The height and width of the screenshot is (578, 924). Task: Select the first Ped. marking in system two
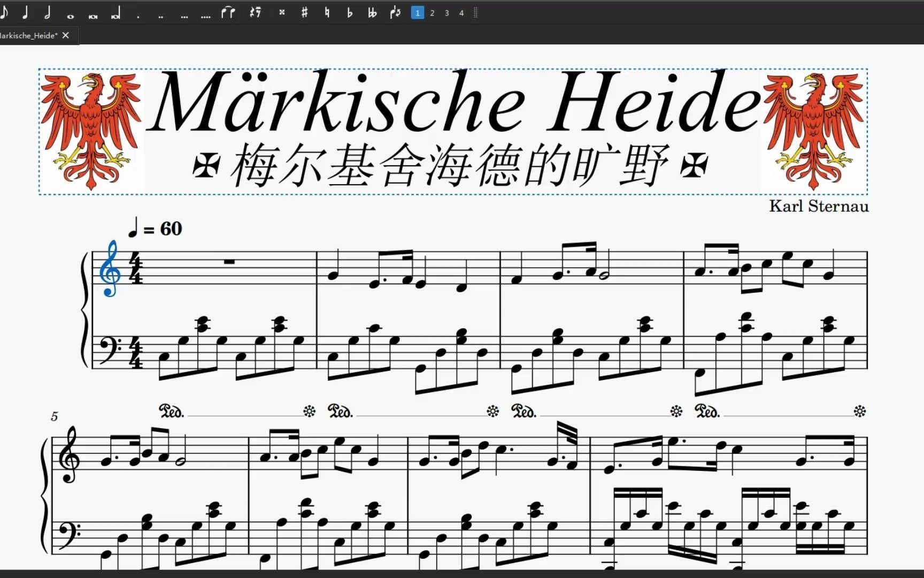172,411
